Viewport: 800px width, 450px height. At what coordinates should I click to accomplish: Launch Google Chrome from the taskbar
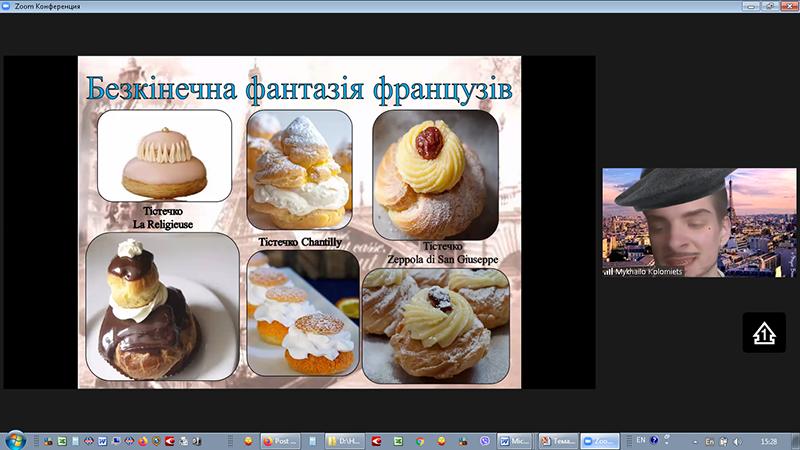tap(420, 440)
